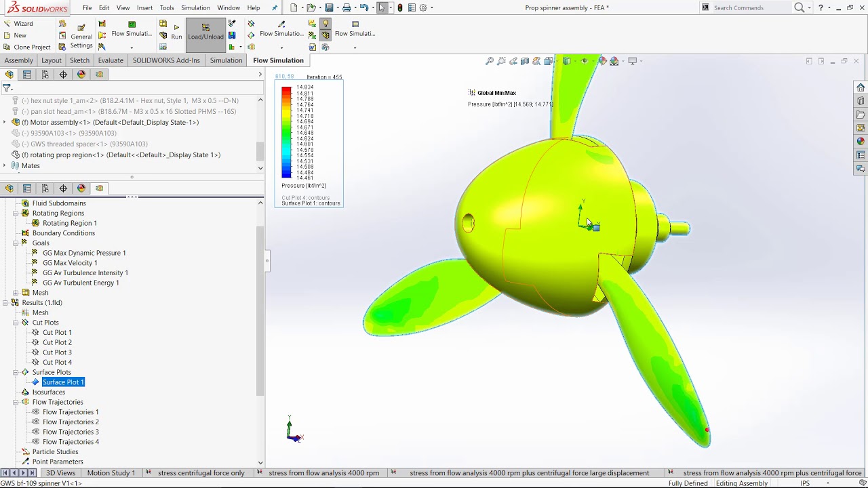Toggle the lightbulb display icon in ribbon
This screenshot has height=488, width=868.
click(x=325, y=23)
